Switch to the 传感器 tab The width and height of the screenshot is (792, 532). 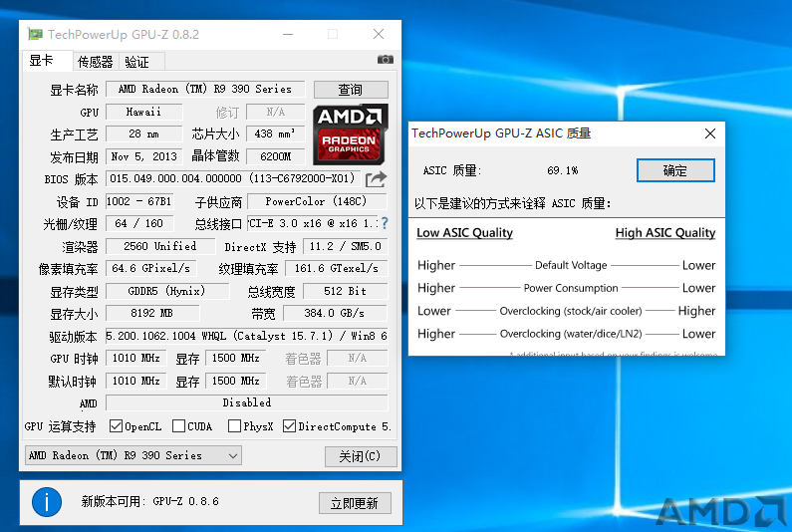click(95, 62)
